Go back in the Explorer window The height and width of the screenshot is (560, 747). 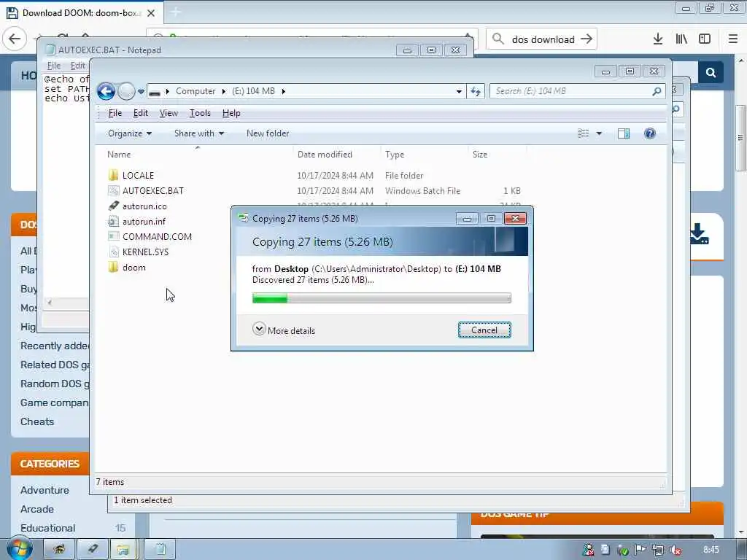[106, 91]
